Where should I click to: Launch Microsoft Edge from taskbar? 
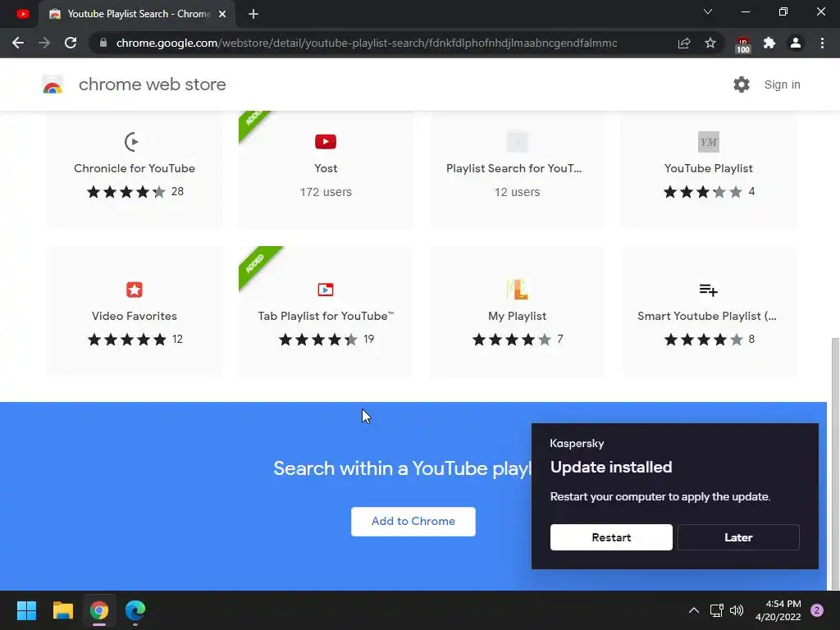(x=135, y=610)
